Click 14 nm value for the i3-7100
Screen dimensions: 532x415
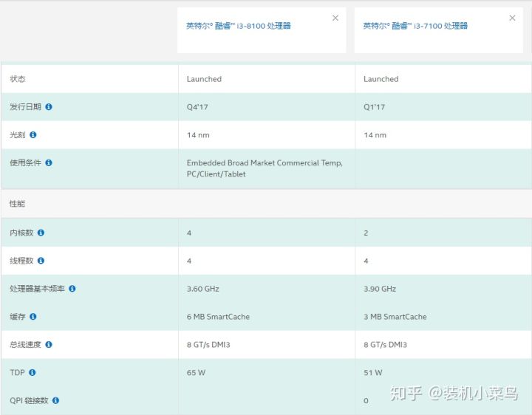click(375, 135)
